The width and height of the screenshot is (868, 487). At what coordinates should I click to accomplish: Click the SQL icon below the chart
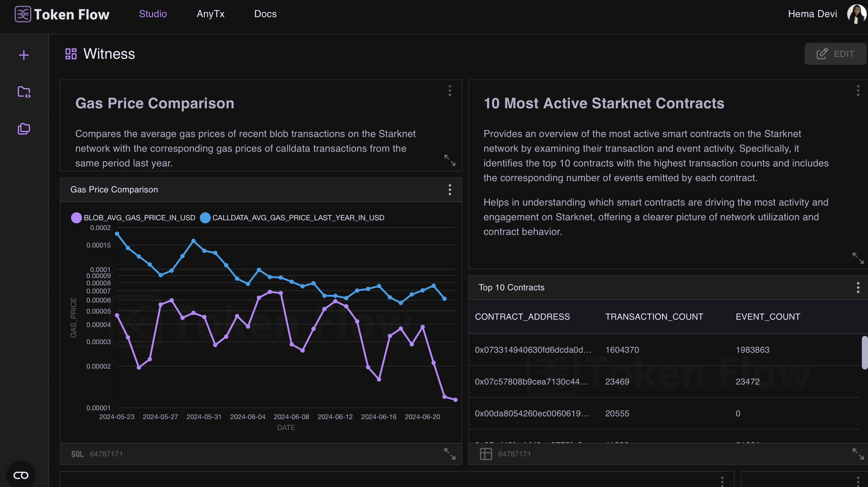tap(77, 454)
